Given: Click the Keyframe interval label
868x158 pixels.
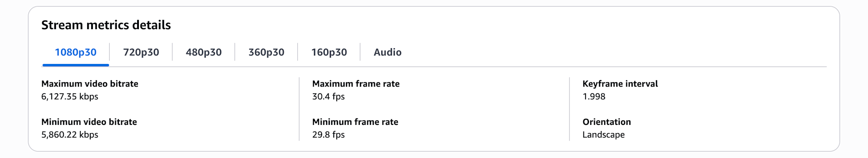Looking at the screenshot, I should pyautogui.click(x=620, y=84).
